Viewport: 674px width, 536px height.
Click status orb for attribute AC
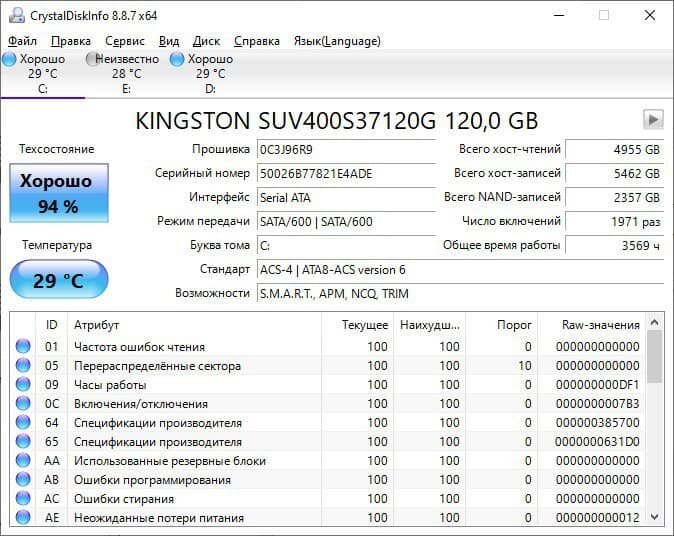point(23,498)
